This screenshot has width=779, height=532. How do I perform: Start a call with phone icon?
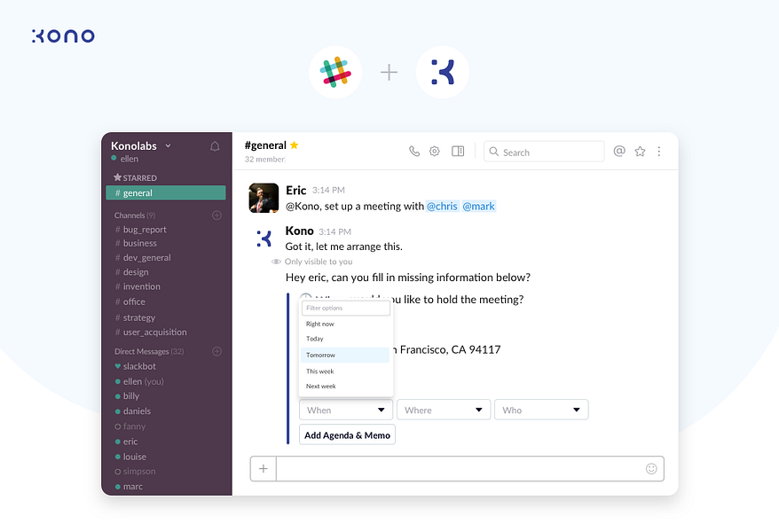point(414,151)
